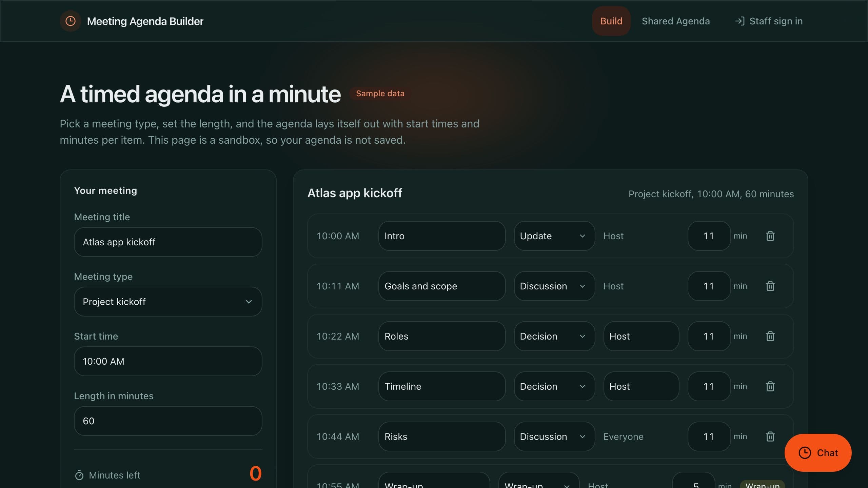Click the Intro minutes field
Image resolution: width=868 pixels, height=488 pixels.
point(709,236)
